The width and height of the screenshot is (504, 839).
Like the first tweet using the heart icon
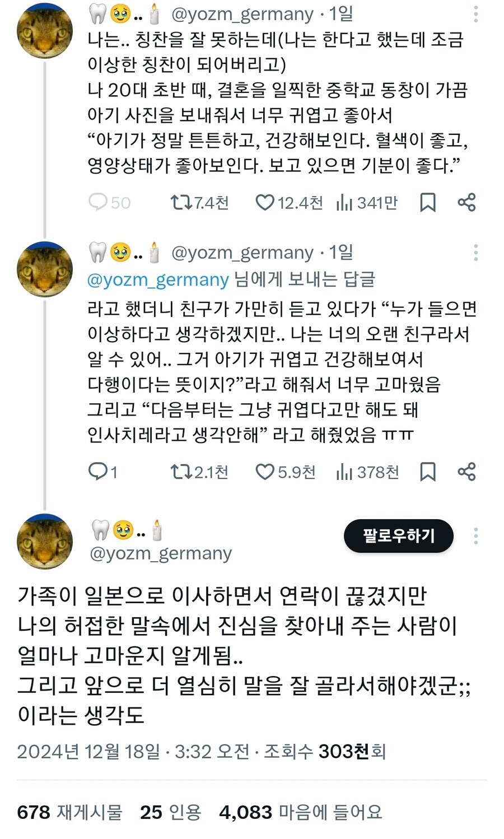pos(267,203)
